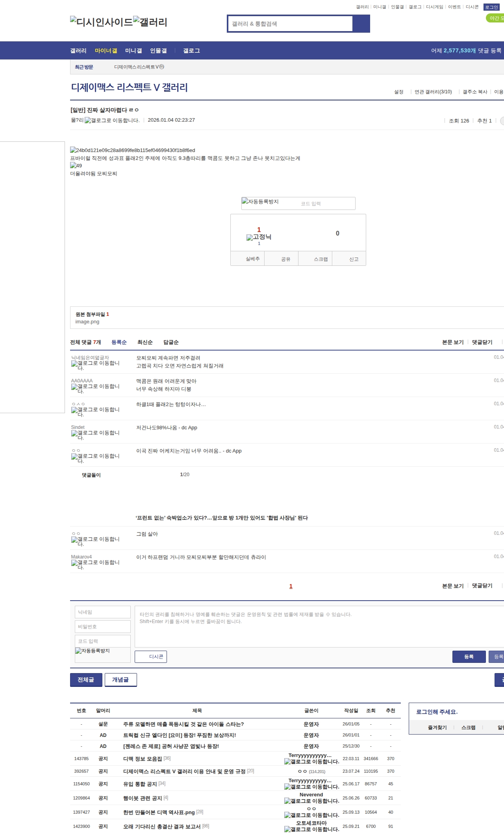504x833 pixels.
Task: Open the 설정 settings dropdown
Action: click(398, 92)
